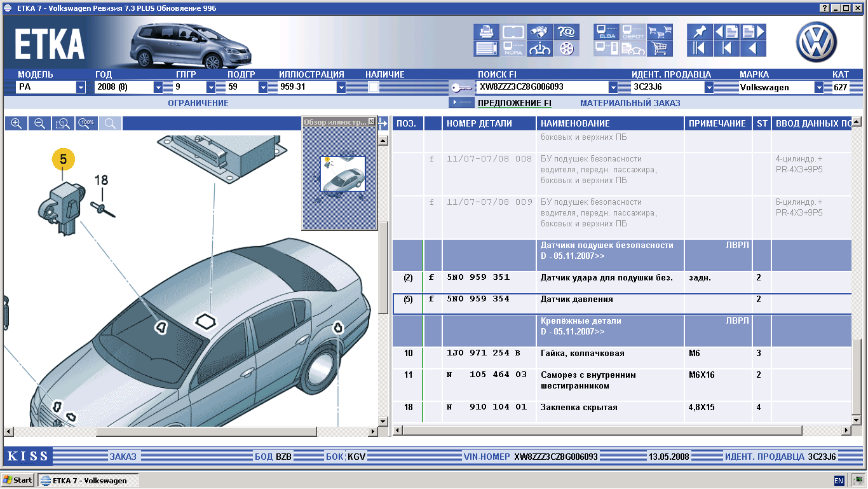Click the small arrow button before ПРЕДЛОЖЕНИЕ FI
868x489 pixels.
click(x=461, y=102)
